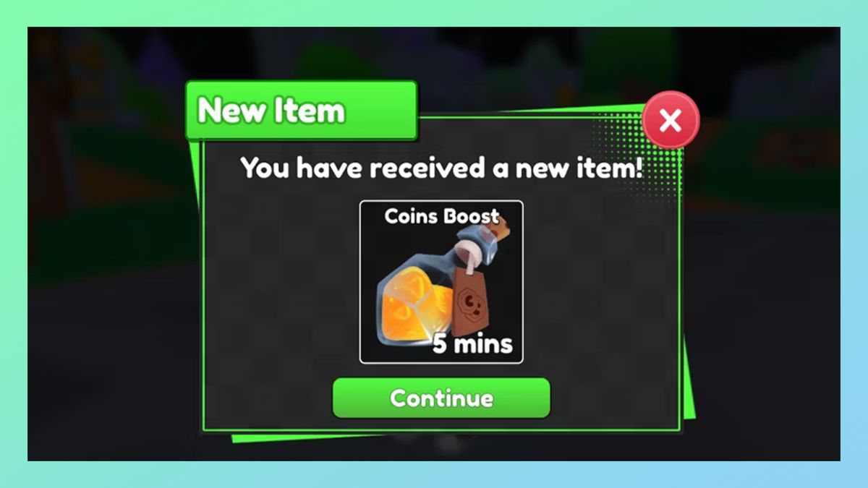Screen dimensions: 868x488
Task: Click the word "Continue" on the green button
Action: pyautogui.click(x=441, y=398)
